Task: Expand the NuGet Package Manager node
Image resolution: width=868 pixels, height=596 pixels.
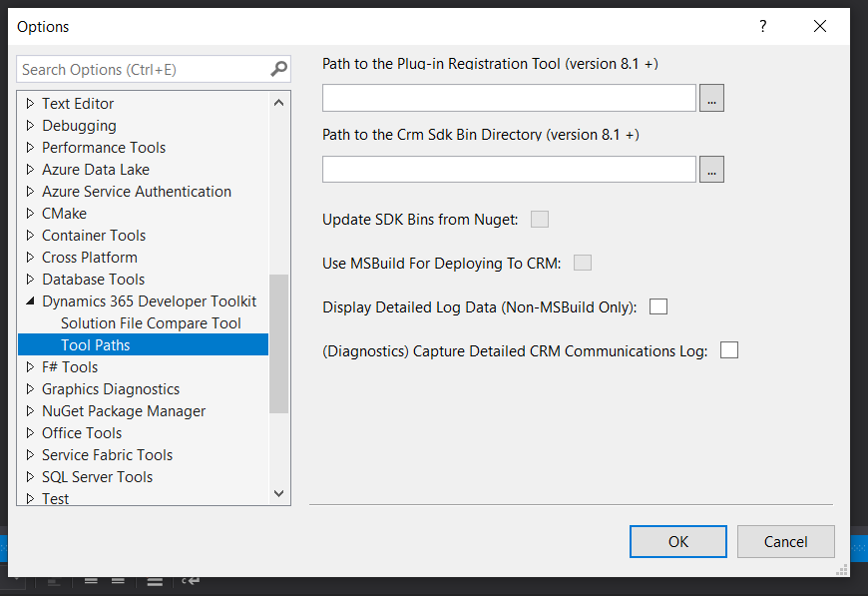Action: click(x=31, y=411)
